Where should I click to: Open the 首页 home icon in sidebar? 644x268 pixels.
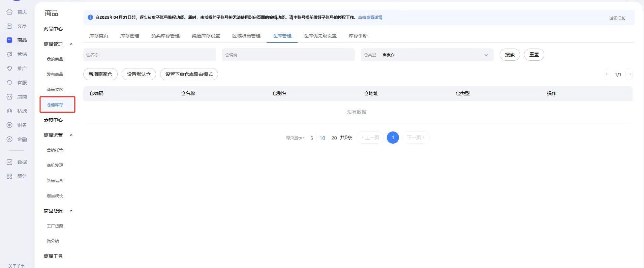9,12
